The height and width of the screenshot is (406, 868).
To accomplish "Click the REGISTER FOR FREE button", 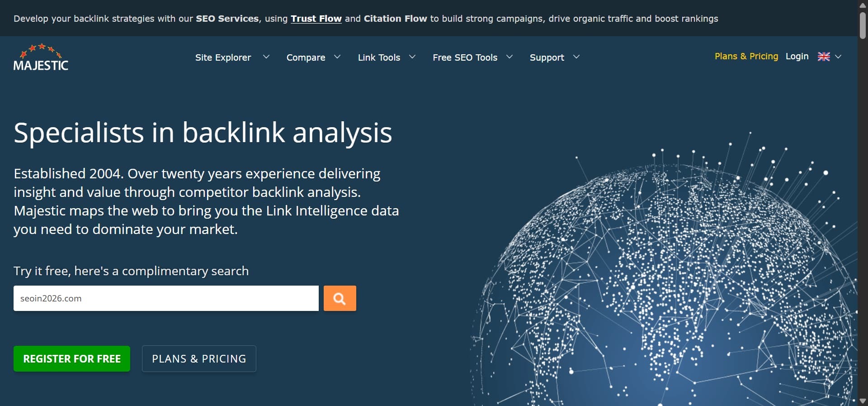I will coord(72,359).
